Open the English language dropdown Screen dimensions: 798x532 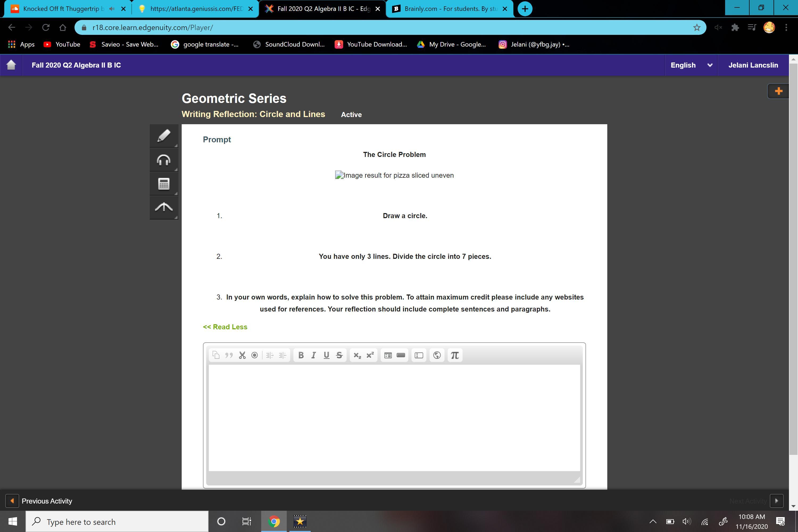click(691, 65)
